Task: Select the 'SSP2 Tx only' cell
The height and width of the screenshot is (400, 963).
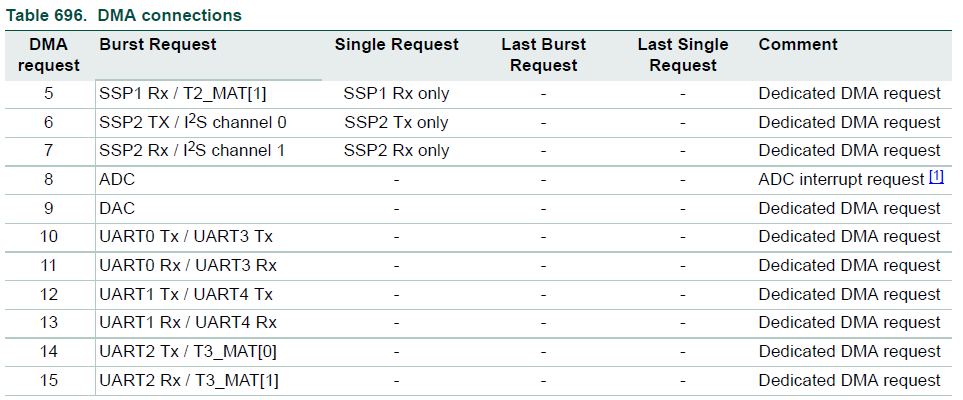Action: 396,122
